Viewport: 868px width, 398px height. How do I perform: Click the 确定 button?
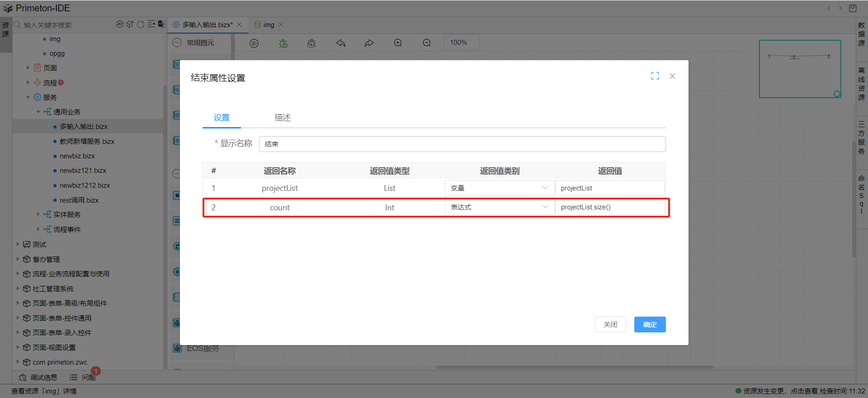[x=650, y=324]
